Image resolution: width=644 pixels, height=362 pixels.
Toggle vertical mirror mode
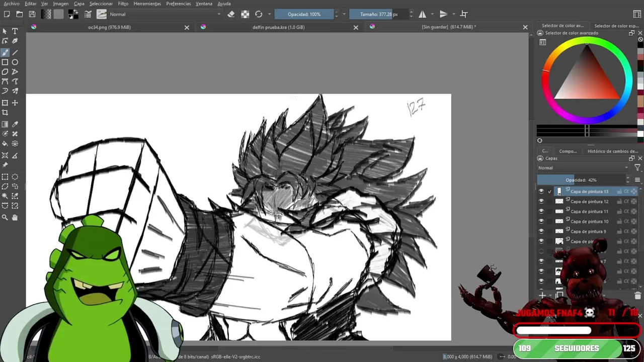[443, 14]
